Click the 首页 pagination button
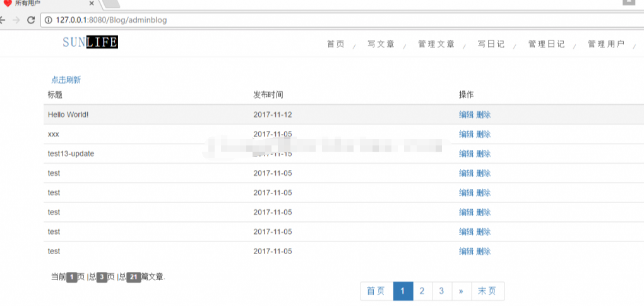The image size is (644, 306). (377, 291)
